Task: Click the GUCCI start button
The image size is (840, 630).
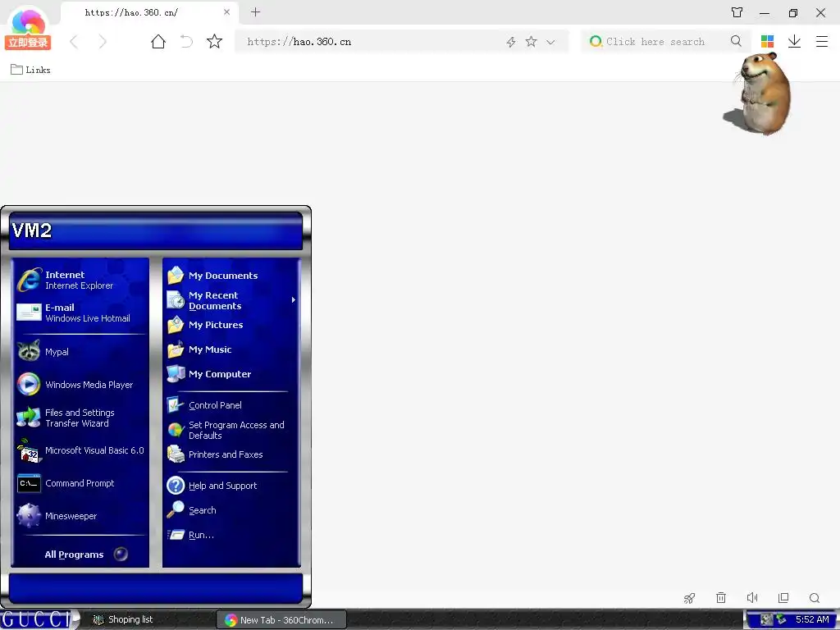Action: click(39, 619)
